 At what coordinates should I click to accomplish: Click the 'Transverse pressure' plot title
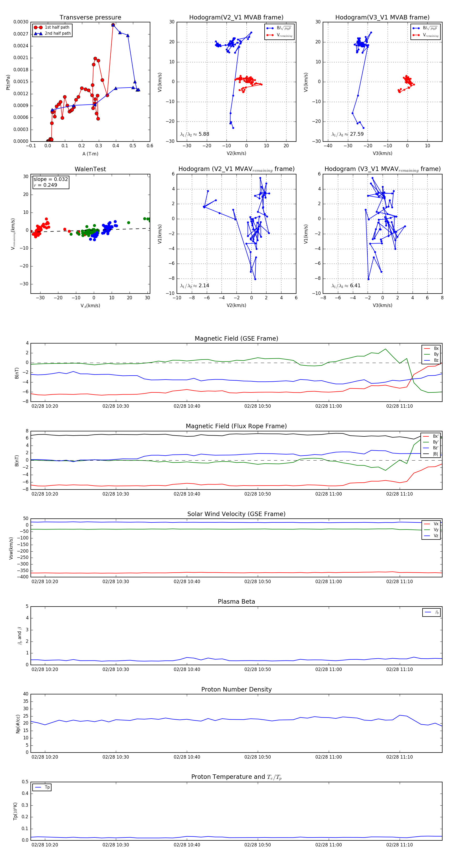[90, 18]
